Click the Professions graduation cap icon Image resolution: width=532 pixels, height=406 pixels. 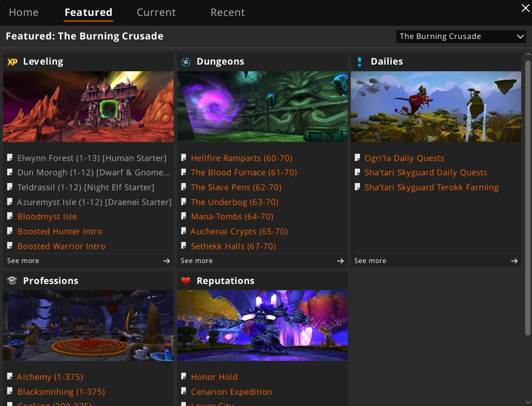point(12,281)
